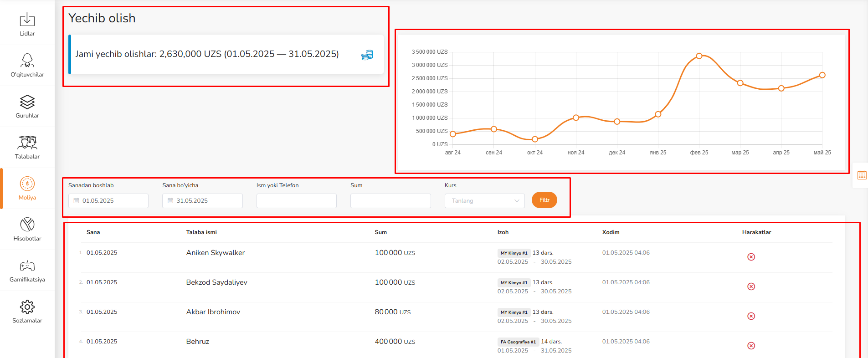This screenshot has height=358, width=868.
Task: Go to the Guruhlar groups page
Action: pyautogui.click(x=27, y=107)
